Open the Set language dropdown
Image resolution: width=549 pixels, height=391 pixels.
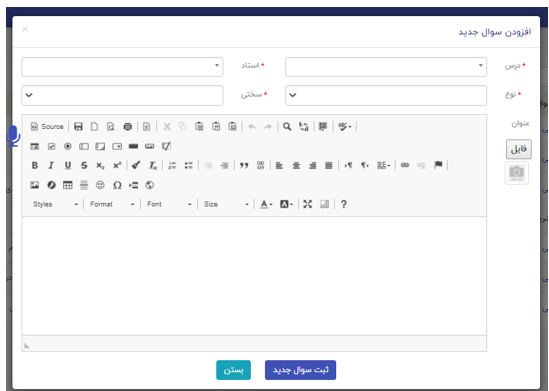point(383,165)
